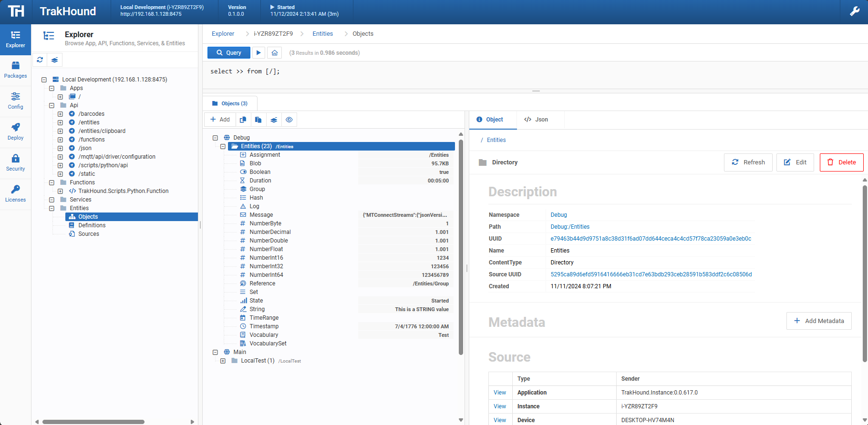Click the Edit button
868x425 pixels.
coord(795,162)
